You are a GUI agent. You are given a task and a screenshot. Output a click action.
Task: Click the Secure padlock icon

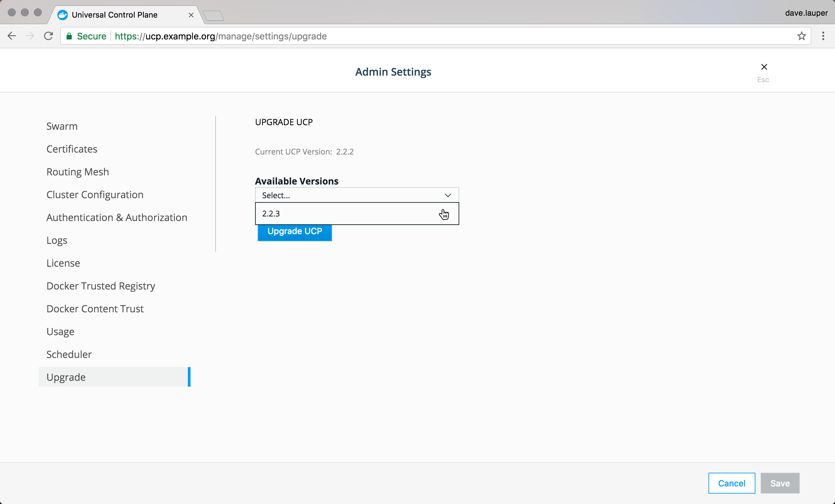point(69,36)
